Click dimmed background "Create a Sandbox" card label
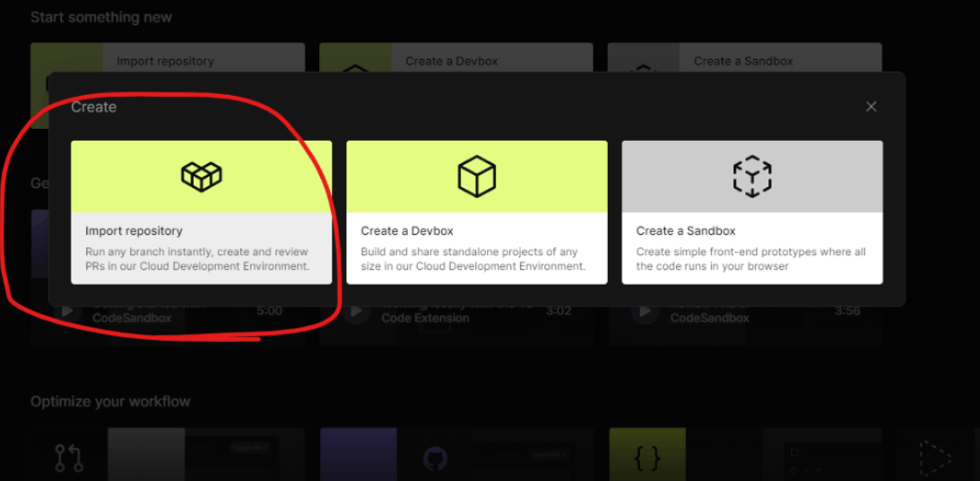 743,61
